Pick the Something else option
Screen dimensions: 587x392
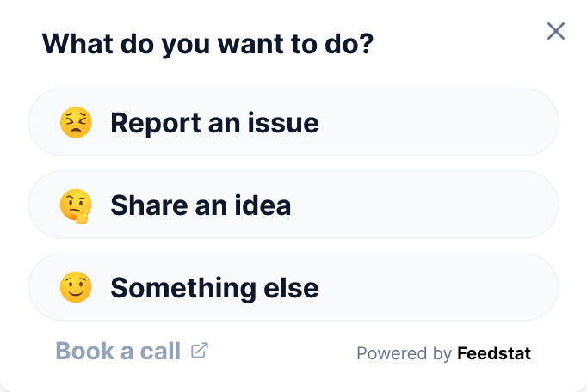tap(293, 287)
